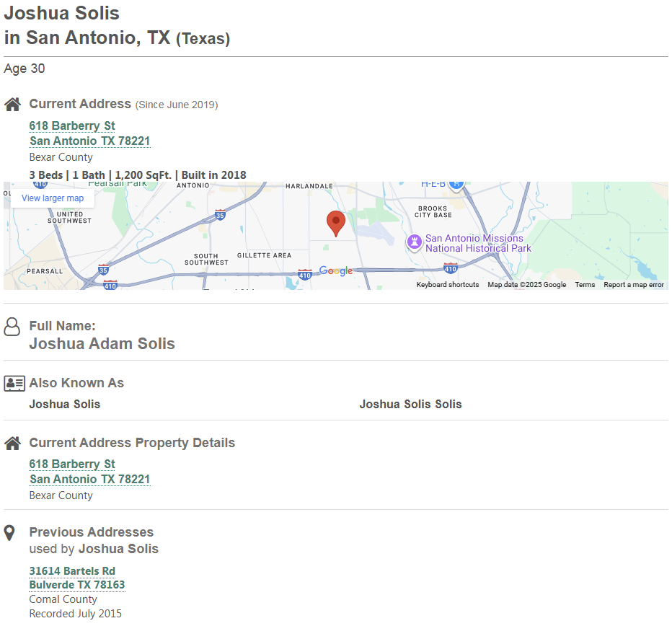The width and height of the screenshot is (672, 626).
Task: Select the red location marker on the map
Action: (336, 223)
